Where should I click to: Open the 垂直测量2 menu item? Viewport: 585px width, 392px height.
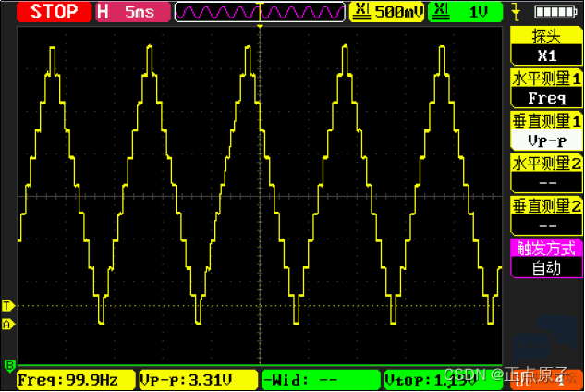point(546,206)
